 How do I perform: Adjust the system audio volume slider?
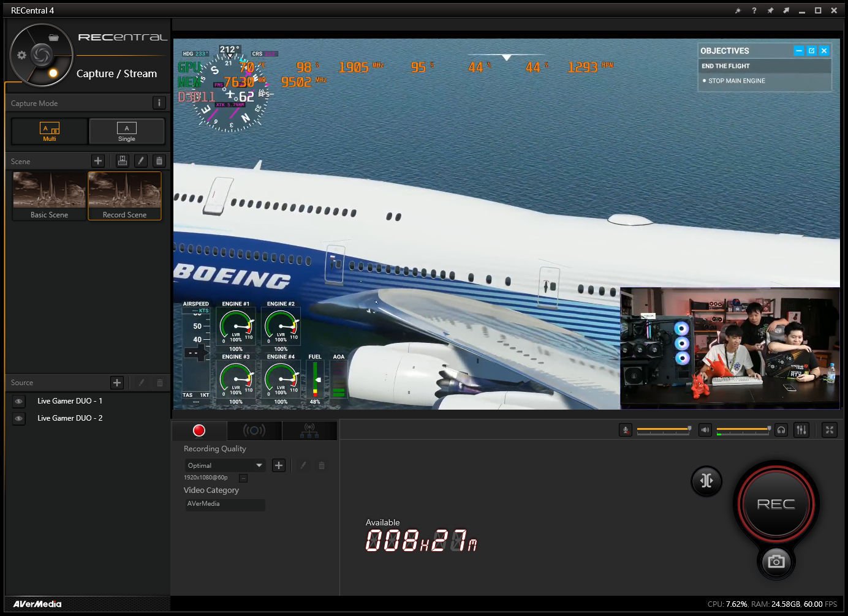tap(744, 430)
